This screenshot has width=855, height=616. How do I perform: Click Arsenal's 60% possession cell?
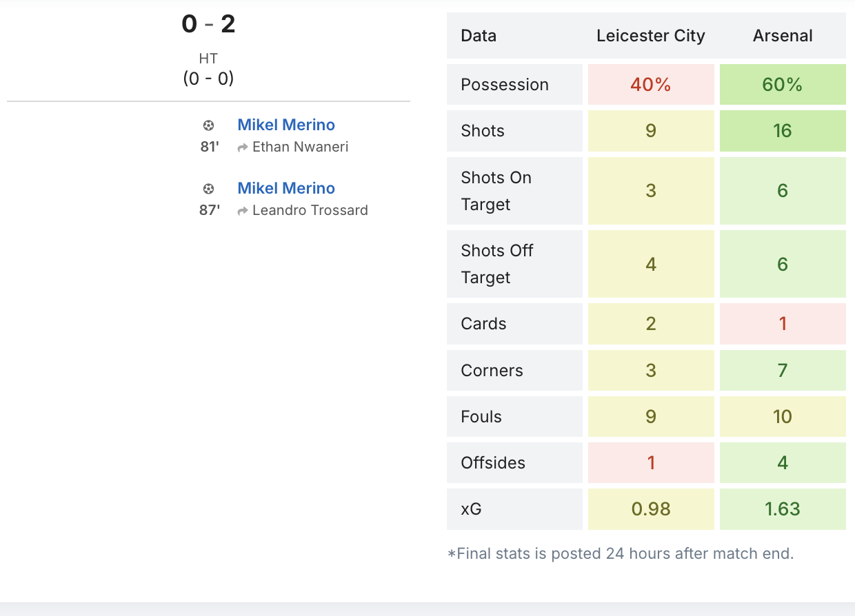783,85
